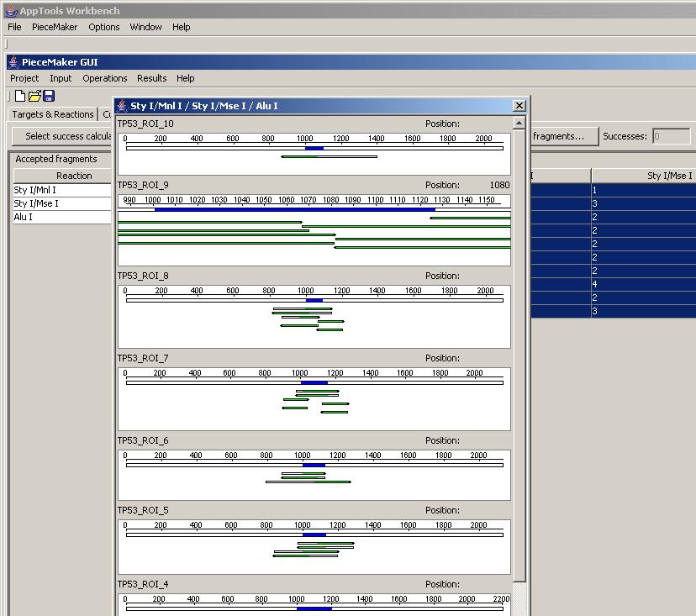696x616 pixels.
Task: Click the scrollbar up arrow in fragment dialog
Action: (519, 124)
